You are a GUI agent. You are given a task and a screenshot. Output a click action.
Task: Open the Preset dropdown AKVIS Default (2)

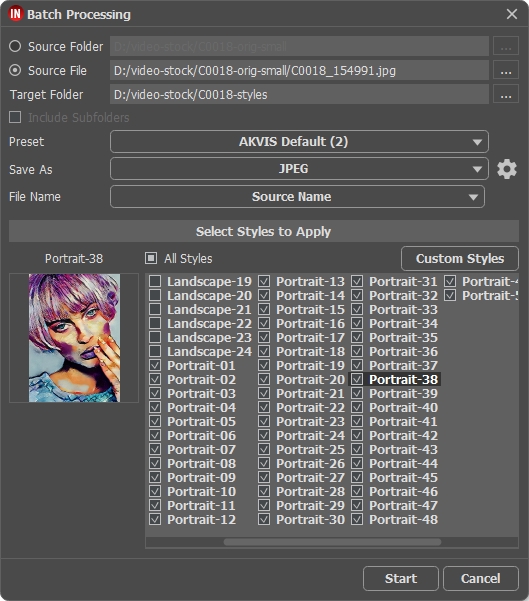point(299,142)
